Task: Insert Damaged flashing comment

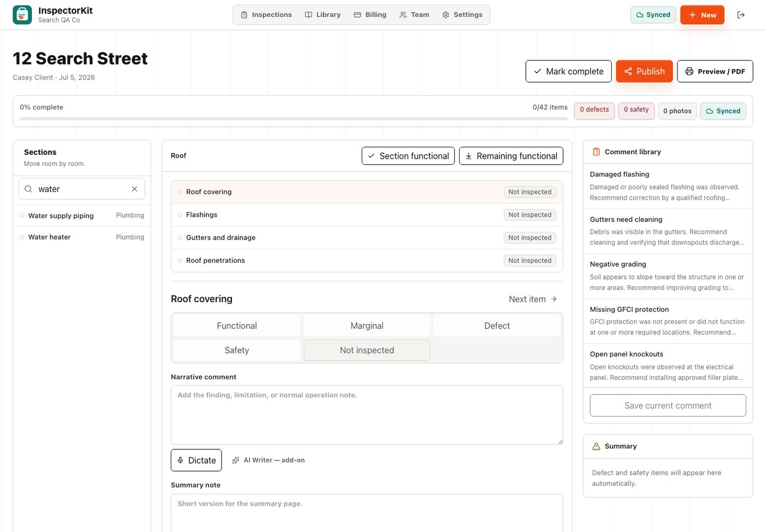Action: click(668, 186)
